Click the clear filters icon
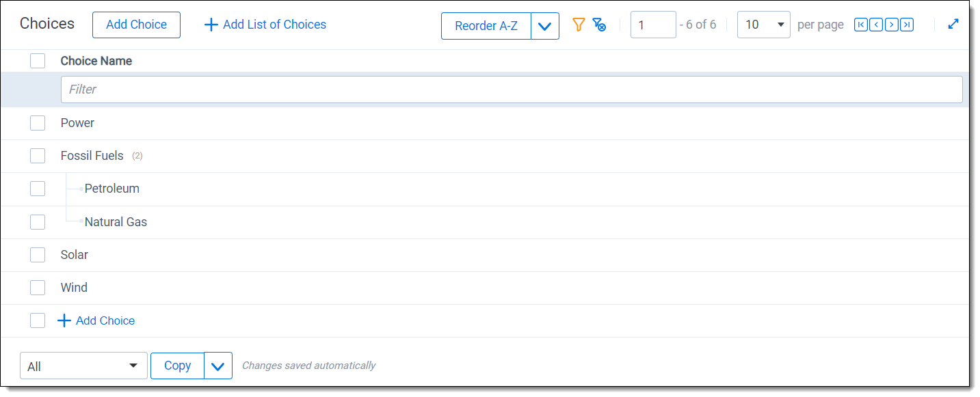980x397 pixels. pos(599,25)
